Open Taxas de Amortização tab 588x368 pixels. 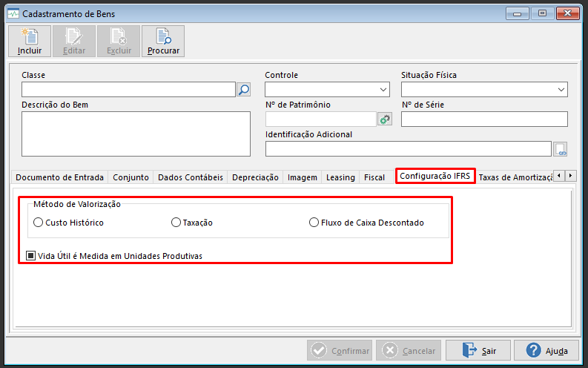coord(515,177)
